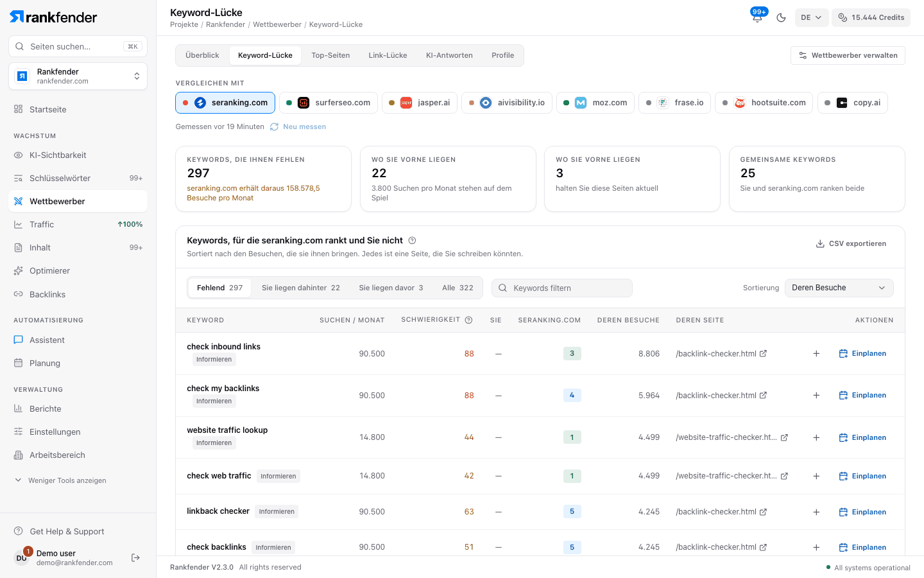Open external link for 'check inbound links' page

pyautogui.click(x=764, y=353)
